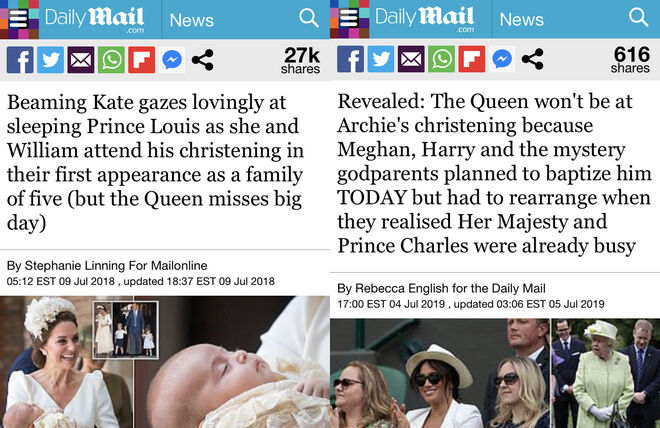
Task: Open News section tab in right header
Action: pyautogui.click(x=522, y=20)
